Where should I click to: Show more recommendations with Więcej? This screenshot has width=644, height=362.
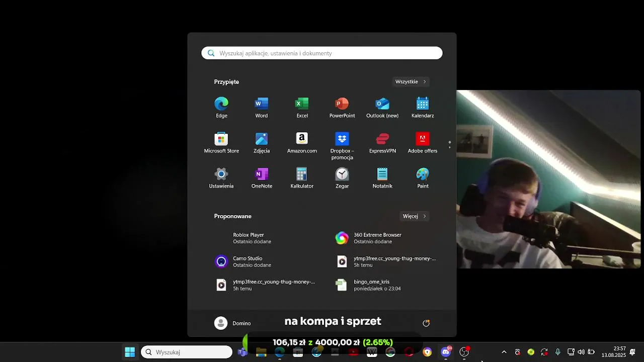click(x=415, y=216)
